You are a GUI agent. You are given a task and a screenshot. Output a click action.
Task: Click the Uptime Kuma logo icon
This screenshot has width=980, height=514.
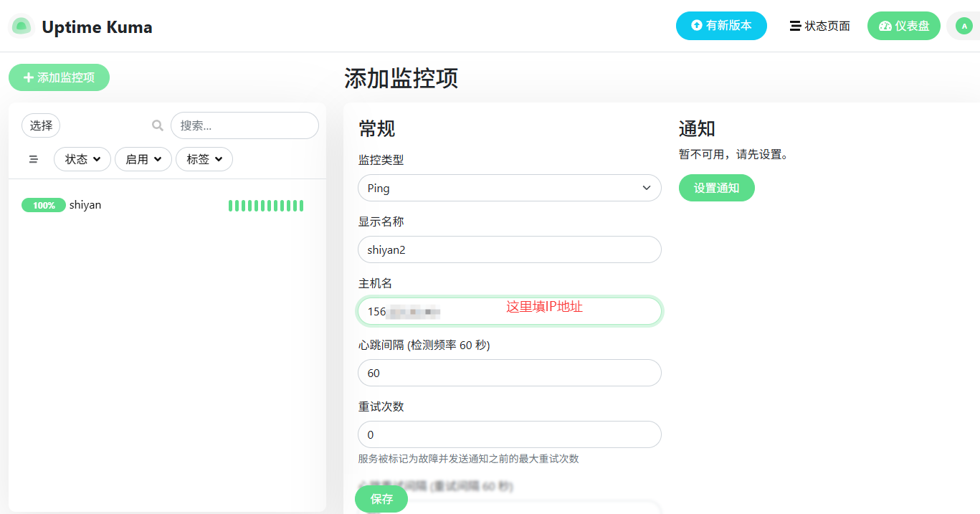click(x=22, y=27)
